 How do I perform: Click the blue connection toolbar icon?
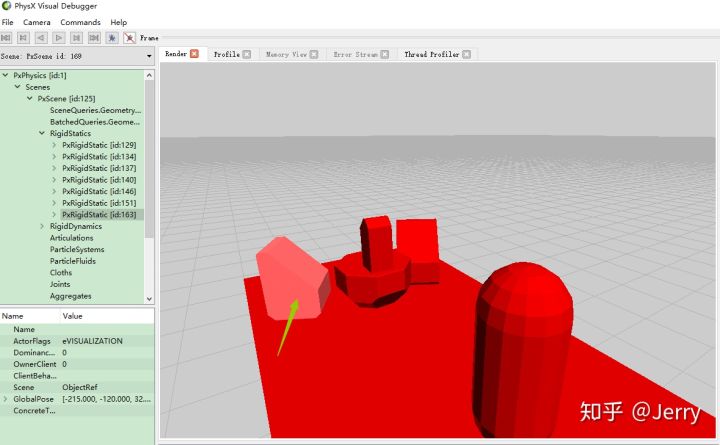tap(112, 38)
